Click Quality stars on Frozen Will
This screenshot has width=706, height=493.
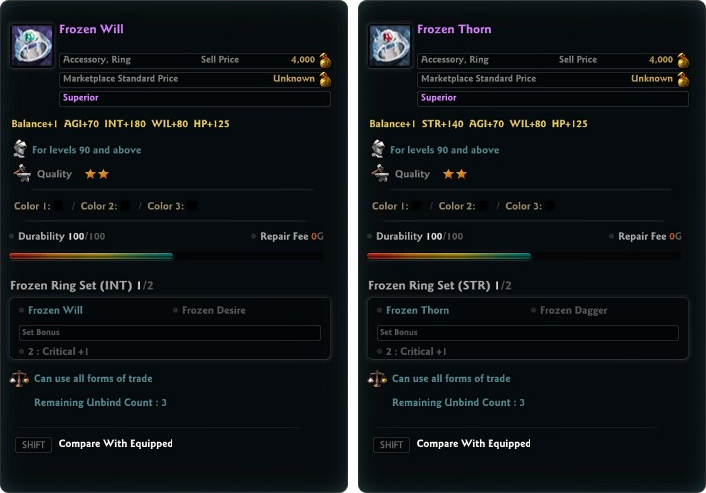[x=97, y=174]
